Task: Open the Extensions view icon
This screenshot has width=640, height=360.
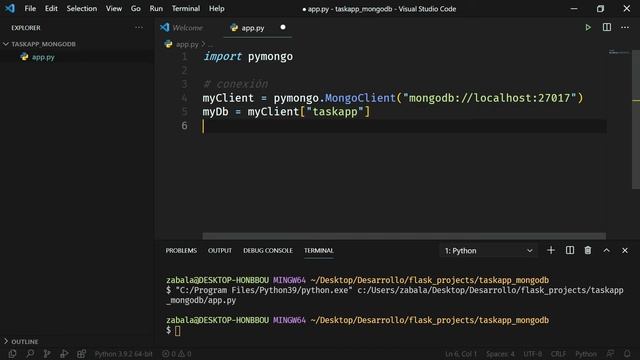Action: (82, 353)
